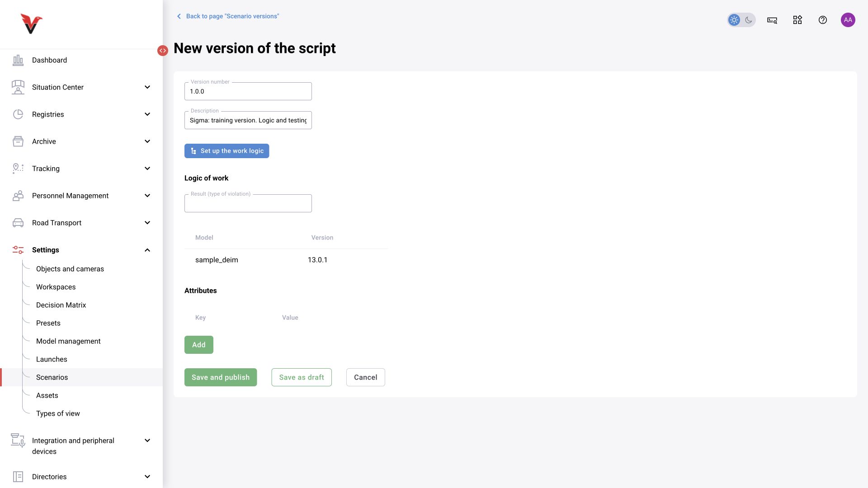The image size is (868, 488).
Task: Expand the Personnel Management chevron
Action: (x=147, y=196)
